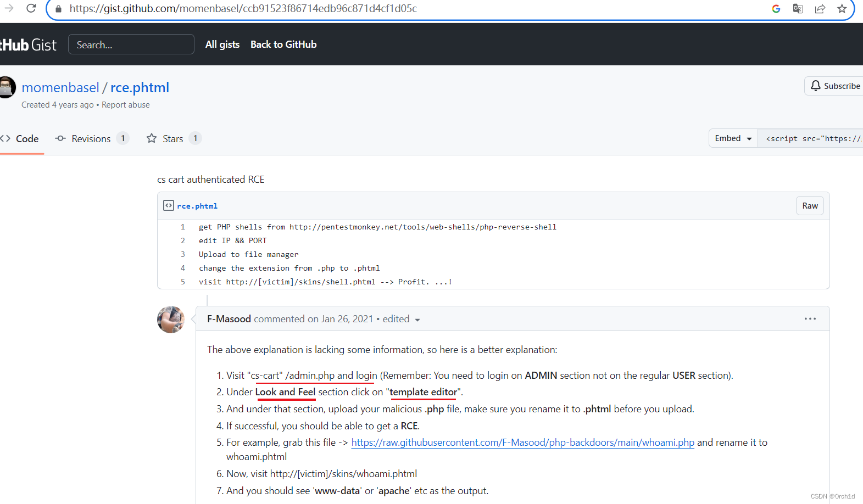Image resolution: width=863 pixels, height=504 pixels.
Task: Click the forward navigation arrow
Action: pyautogui.click(x=9, y=8)
